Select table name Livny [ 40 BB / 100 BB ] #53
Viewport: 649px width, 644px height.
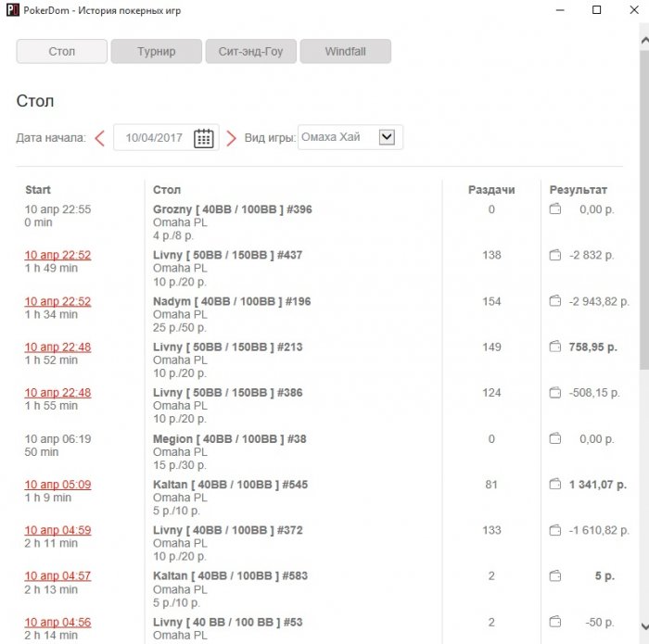[228, 622]
